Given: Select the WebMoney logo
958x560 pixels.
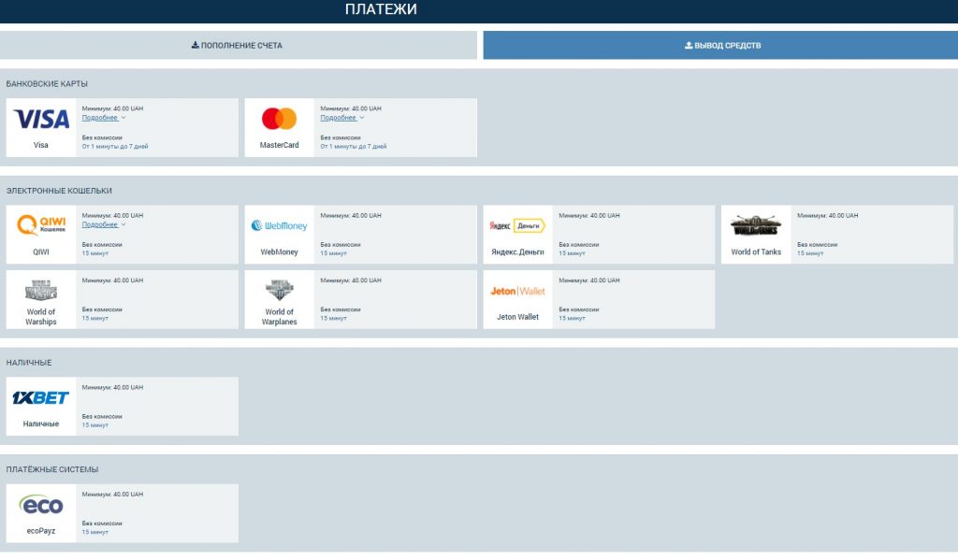Looking at the screenshot, I should coord(279,225).
